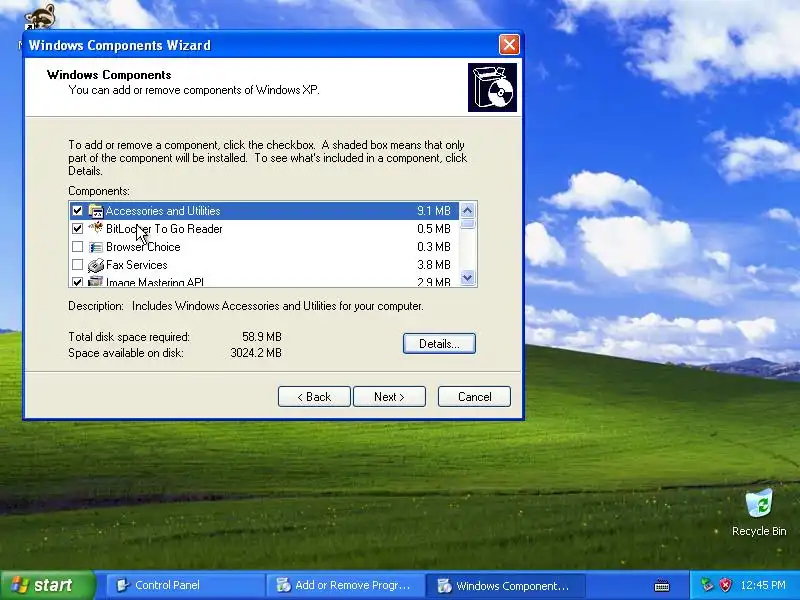Go to previous page with Back

coord(314,396)
